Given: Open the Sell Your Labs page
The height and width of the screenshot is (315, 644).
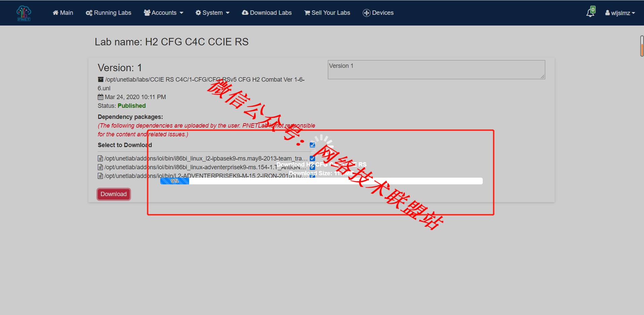Looking at the screenshot, I should tap(327, 13).
